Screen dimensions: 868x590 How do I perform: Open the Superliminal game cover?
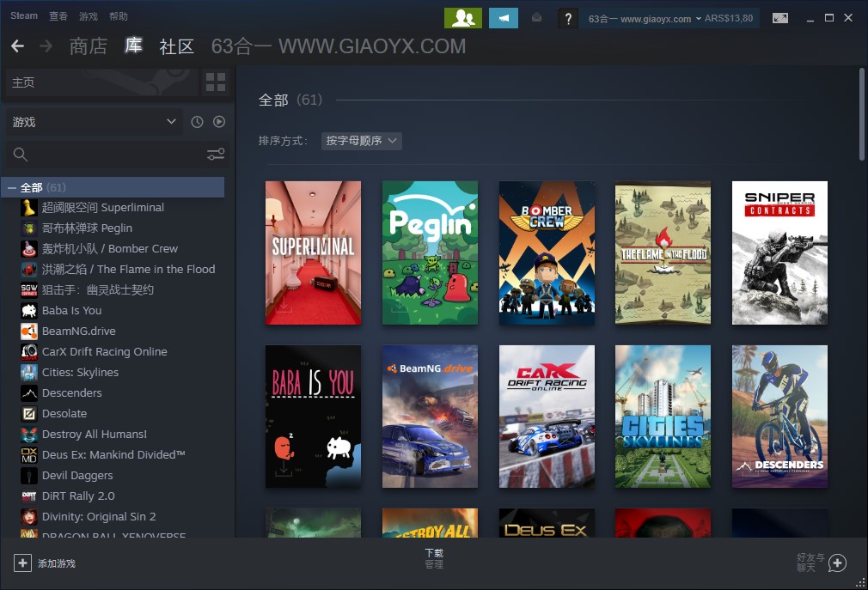point(313,252)
